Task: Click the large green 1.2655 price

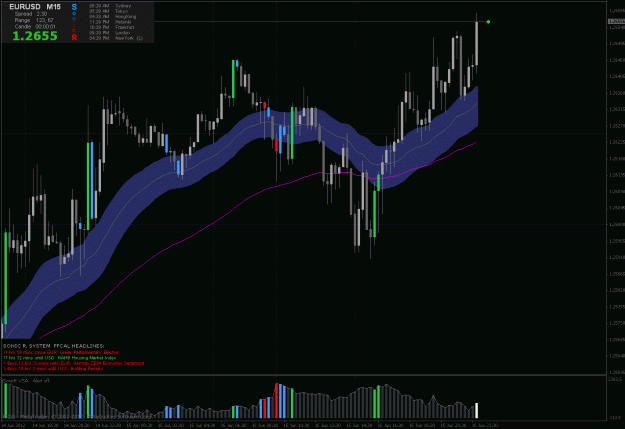Action: pos(35,36)
